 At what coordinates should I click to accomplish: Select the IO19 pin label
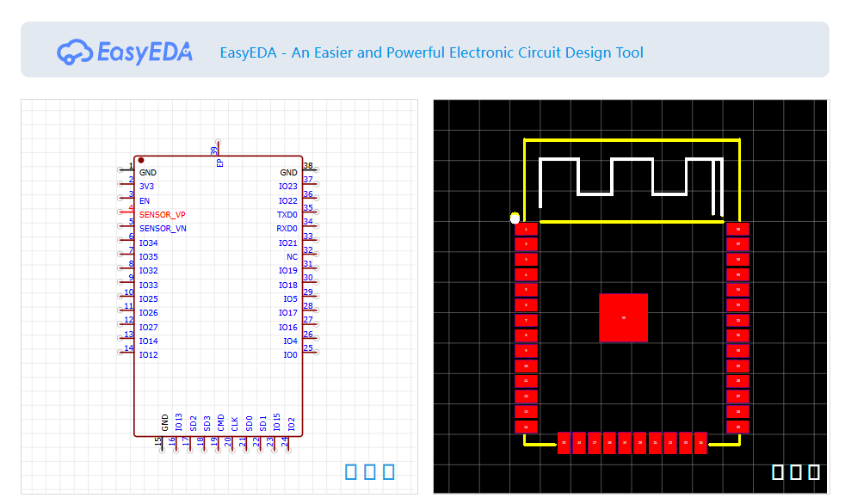pos(287,271)
